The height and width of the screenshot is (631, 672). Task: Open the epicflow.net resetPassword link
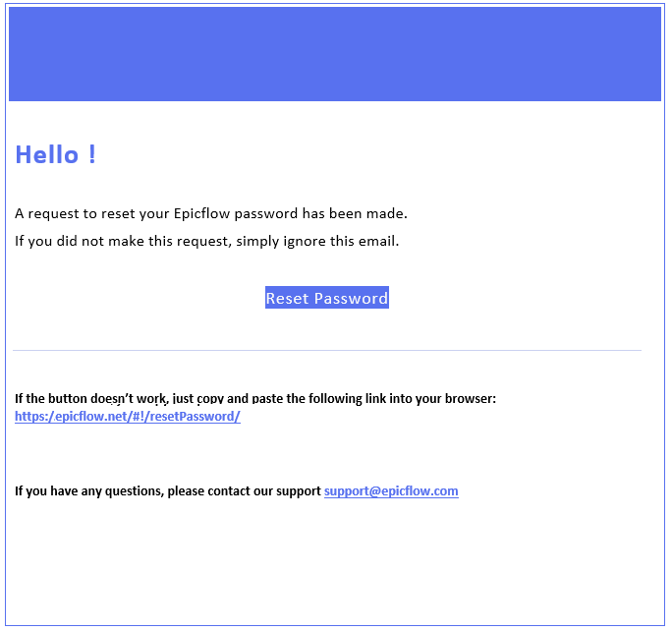[128, 416]
